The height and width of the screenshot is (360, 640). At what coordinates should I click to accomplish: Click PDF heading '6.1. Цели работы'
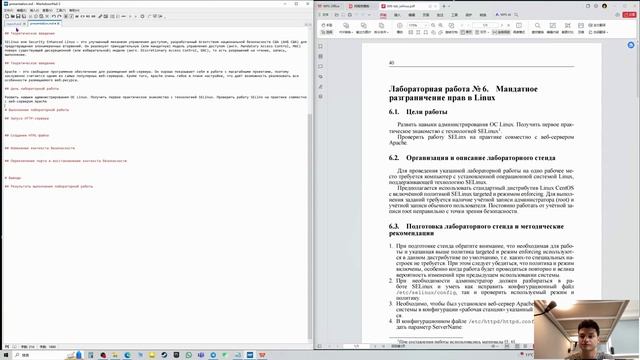(418, 111)
